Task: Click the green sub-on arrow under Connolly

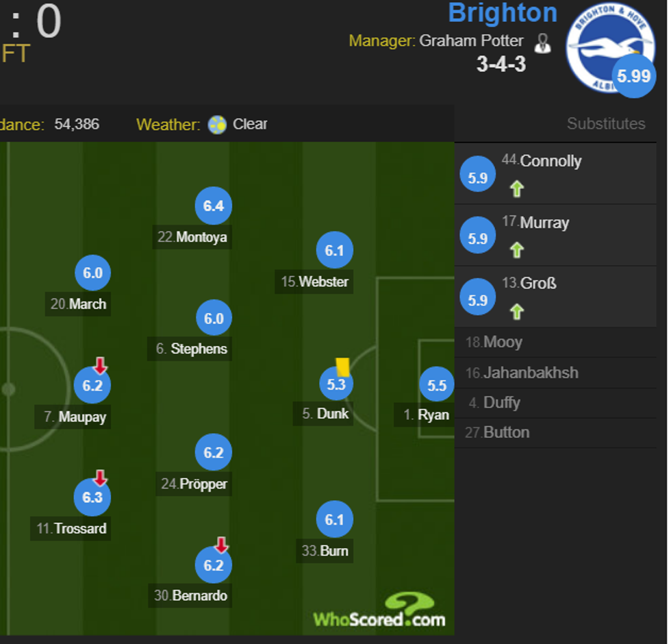Action: click(517, 188)
